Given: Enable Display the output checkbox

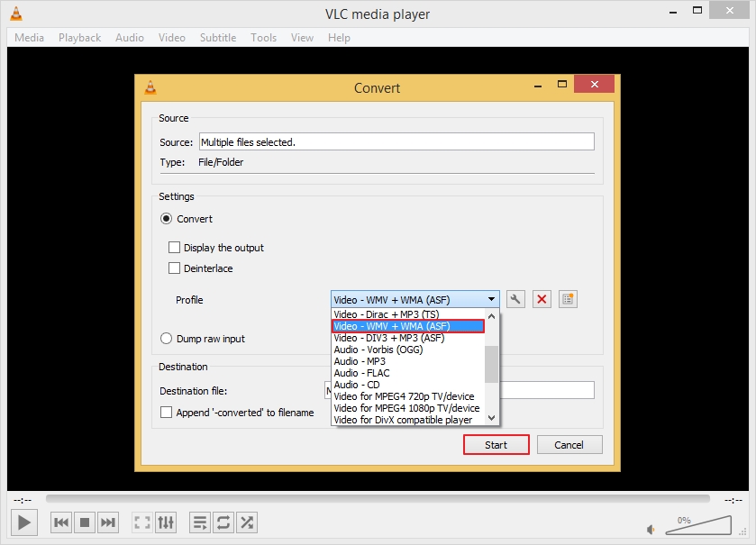Looking at the screenshot, I should tap(174, 247).
